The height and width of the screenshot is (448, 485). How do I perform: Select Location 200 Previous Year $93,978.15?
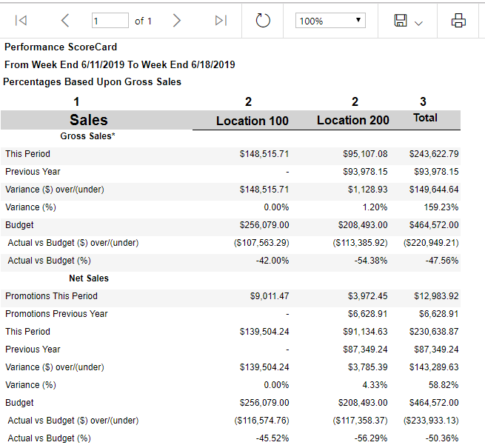(x=365, y=172)
